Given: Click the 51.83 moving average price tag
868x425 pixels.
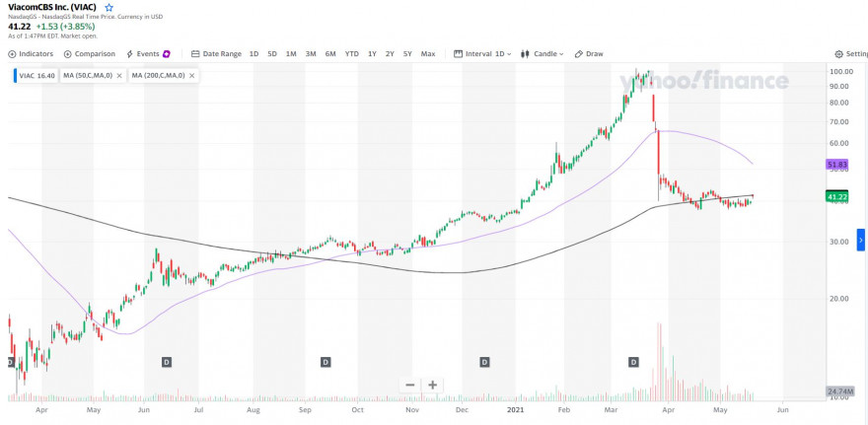Looking at the screenshot, I should pyautogui.click(x=839, y=165).
